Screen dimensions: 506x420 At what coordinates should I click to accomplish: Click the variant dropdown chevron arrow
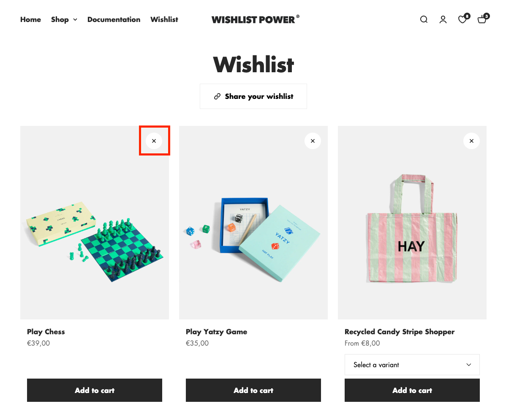(x=468, y=365)
